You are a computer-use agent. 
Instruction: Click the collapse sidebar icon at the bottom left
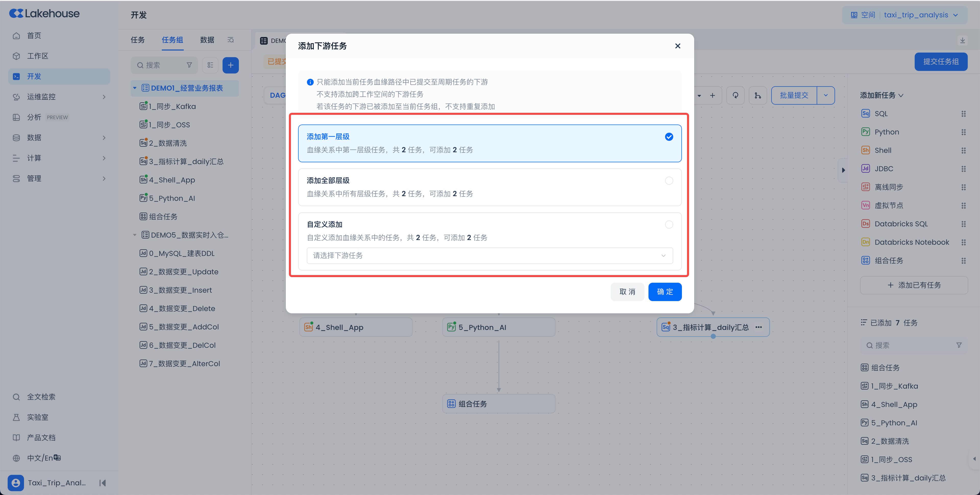[102, 483]
